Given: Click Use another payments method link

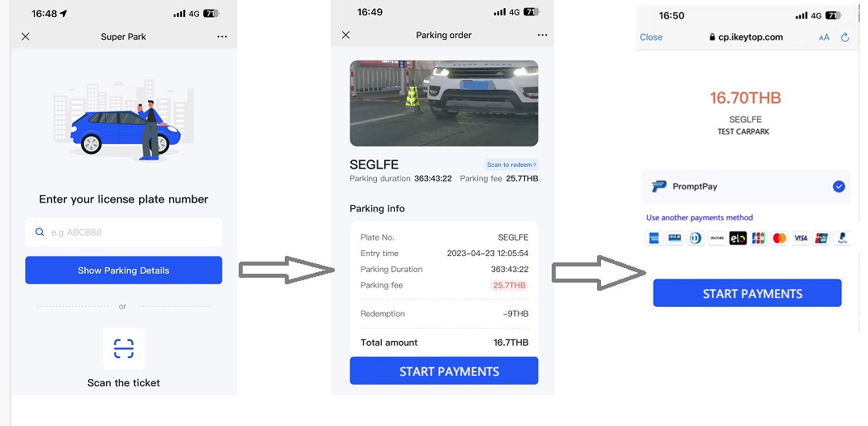Looking at the screenshot, I should (x=700, y=218).
